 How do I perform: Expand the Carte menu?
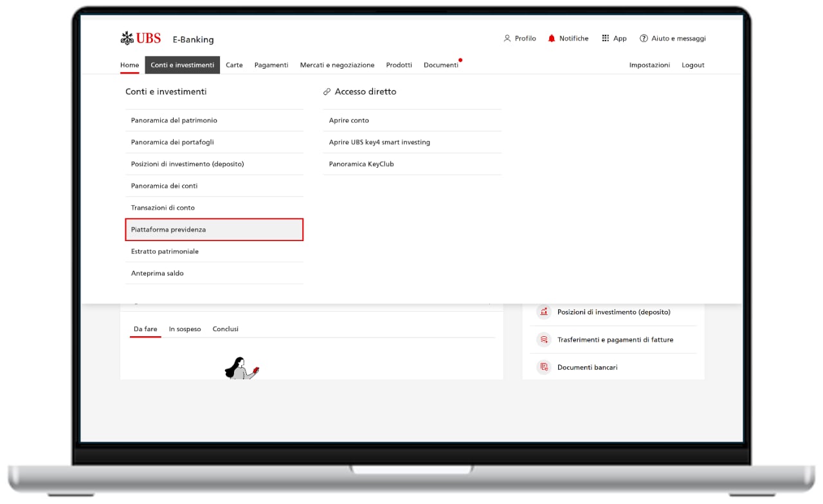coord(234,65)
